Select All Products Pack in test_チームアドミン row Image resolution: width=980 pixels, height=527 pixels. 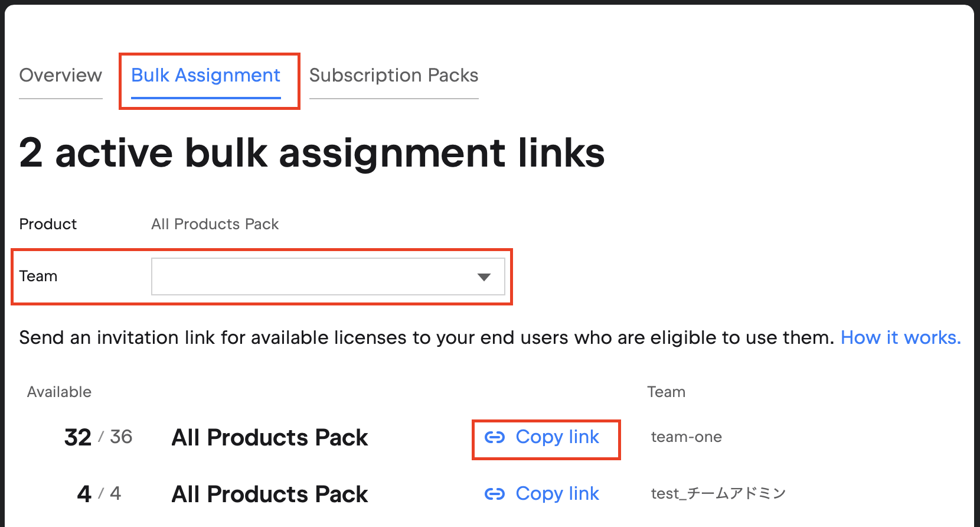[x=269, y=495]
